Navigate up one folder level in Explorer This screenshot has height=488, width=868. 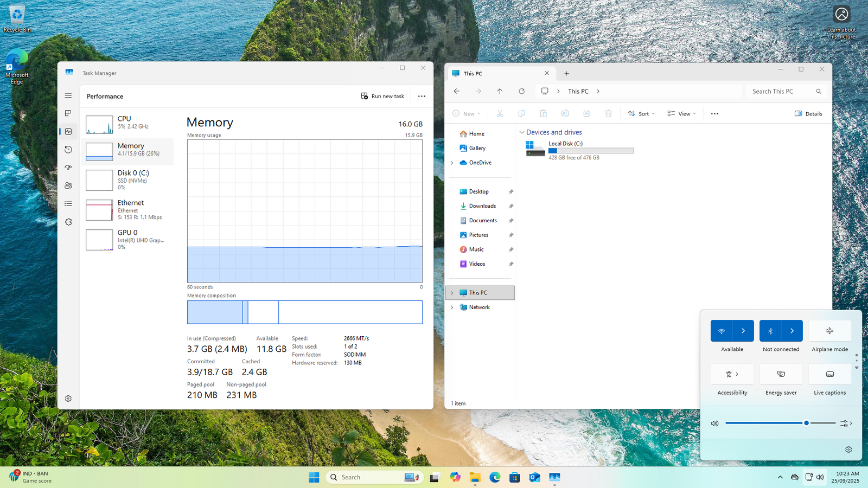tap(500, 92)
